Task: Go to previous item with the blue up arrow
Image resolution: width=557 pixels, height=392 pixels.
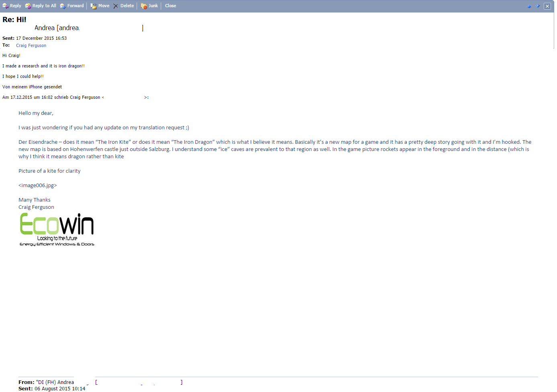Action: 529,6
